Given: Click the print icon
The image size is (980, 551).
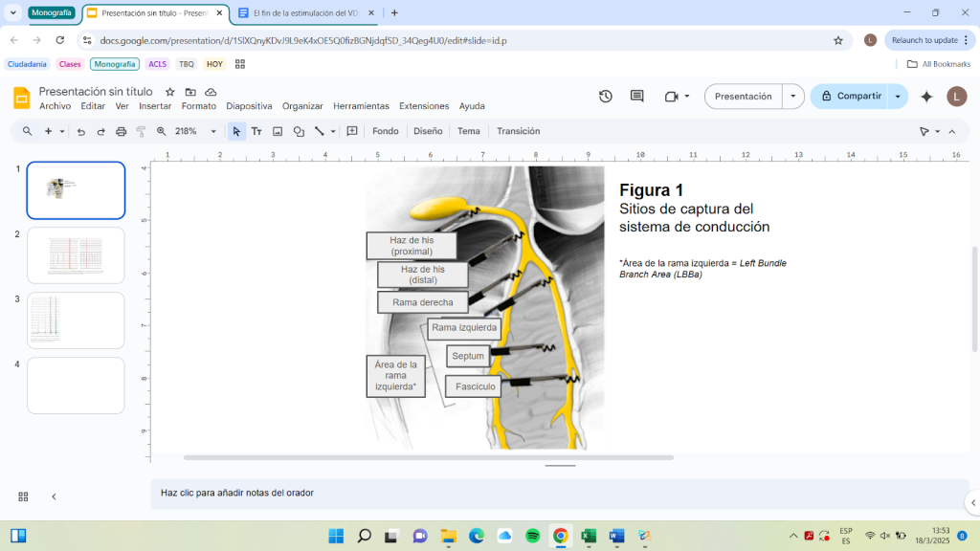Looking at the screenshot, I should pyautogui.click(x=121, y=132).
